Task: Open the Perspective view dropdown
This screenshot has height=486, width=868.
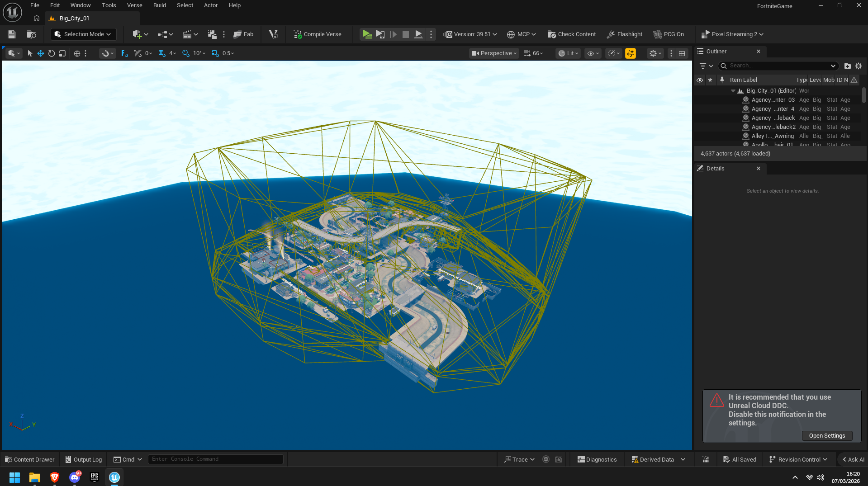Action: tap(493, 53)
